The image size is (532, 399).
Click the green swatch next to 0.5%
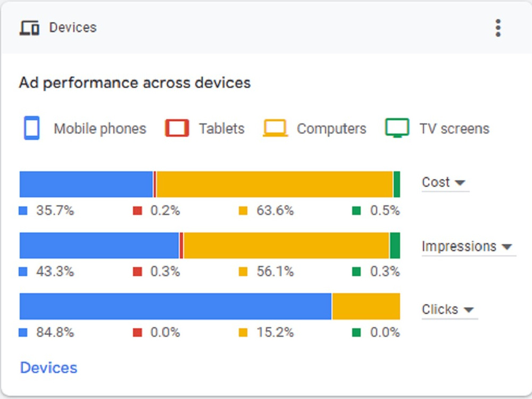click(356, 211)
